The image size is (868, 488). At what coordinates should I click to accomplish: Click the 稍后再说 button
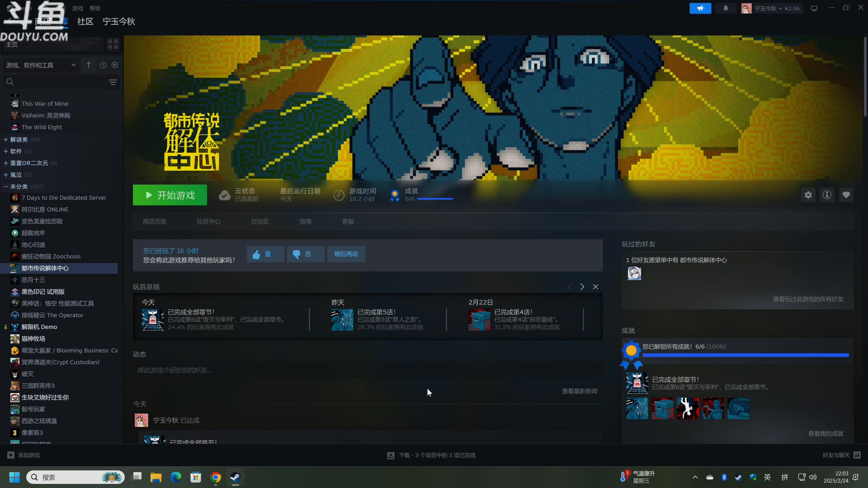point(346,254)
